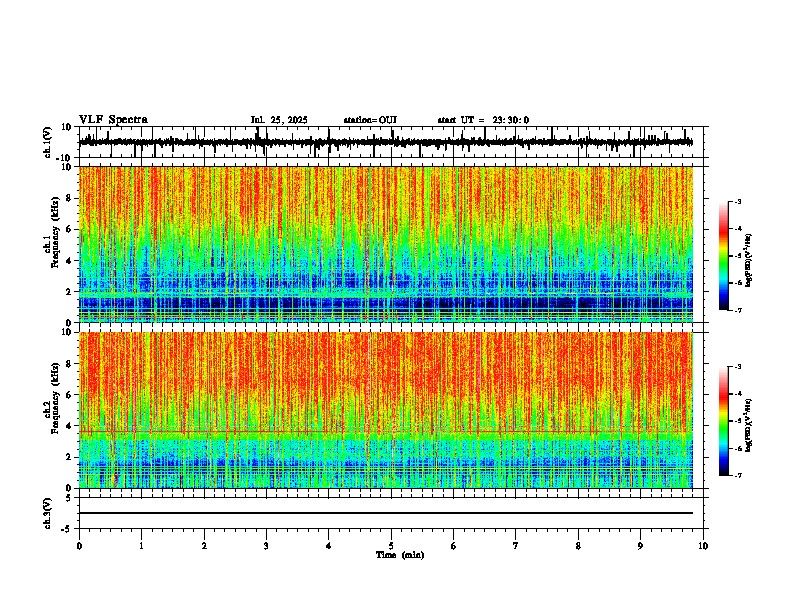Click the '4' kHz tick of ch.2 spectrogram
Image resolution: width=792 pixels, height=612 pixels.
pos(70,426)
